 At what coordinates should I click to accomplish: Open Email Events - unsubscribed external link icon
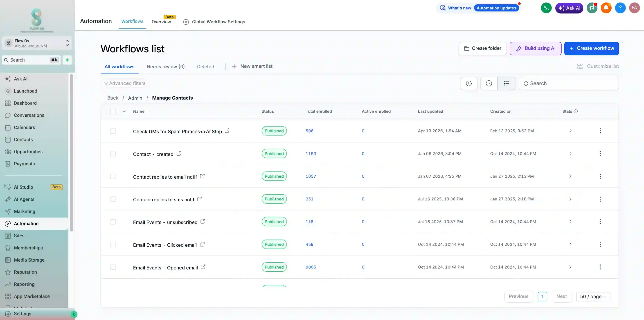pos(203,221)
